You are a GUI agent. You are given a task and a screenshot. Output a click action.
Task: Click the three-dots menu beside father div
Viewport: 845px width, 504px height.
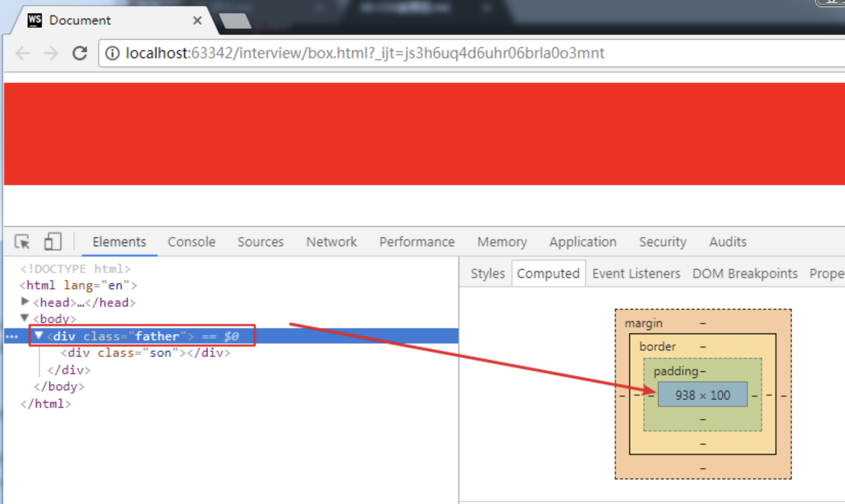[x=12, y=336]
